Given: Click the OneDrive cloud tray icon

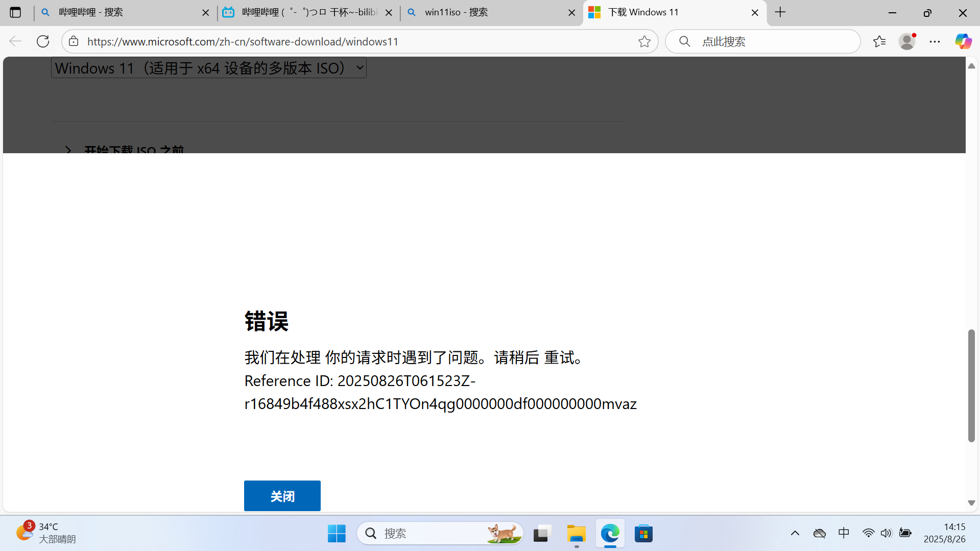Looking at the screenshot, I should pos(820,534).
